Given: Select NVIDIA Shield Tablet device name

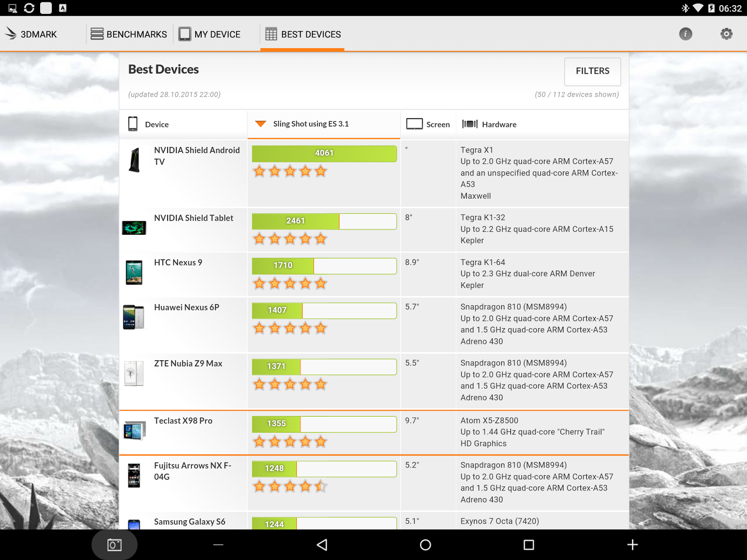Looking at the screenshot, I should coord(194,218).
